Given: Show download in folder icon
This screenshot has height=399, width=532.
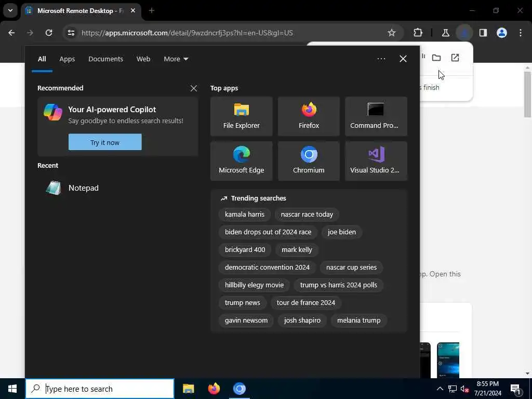Looking at the screenshot, I should pyautogui.click(x=436, y=58).
